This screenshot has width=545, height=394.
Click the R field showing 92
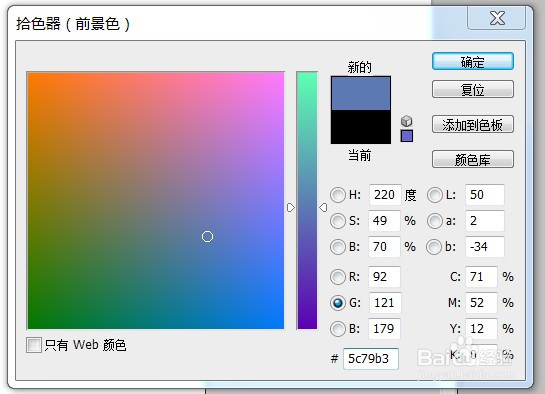pos(384,277)
